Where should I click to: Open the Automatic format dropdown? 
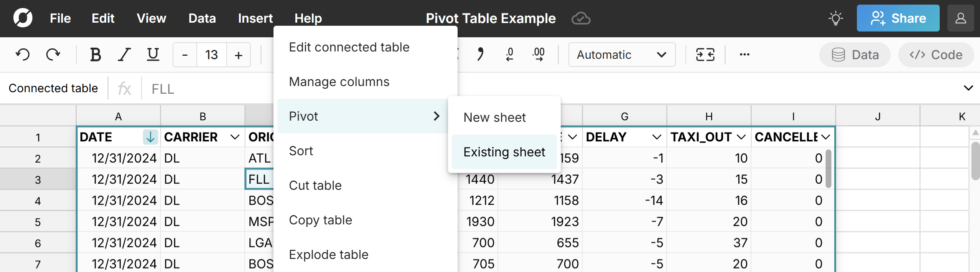click(621, 55)
